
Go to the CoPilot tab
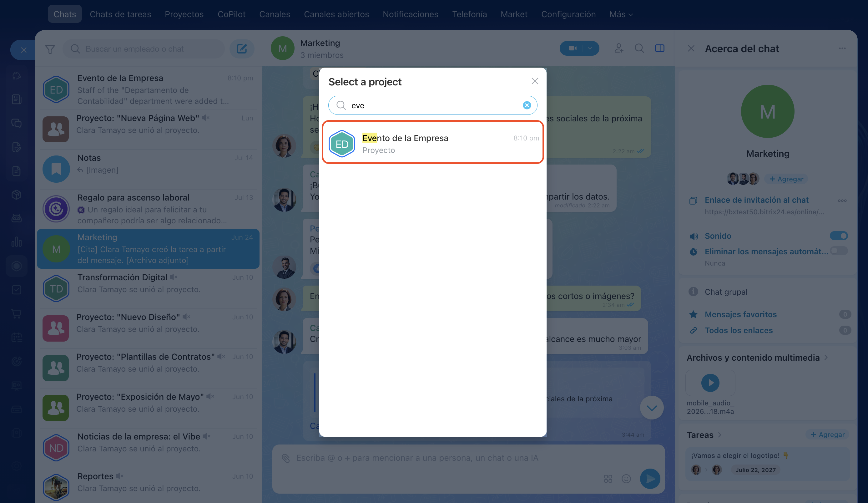click(x=231, y=14)
